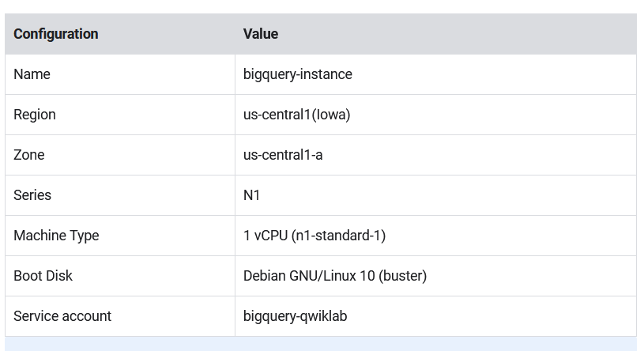Click the us-central1(Iowa) value
Viewport: 644px width, 351px height.
tap(296, 115)
